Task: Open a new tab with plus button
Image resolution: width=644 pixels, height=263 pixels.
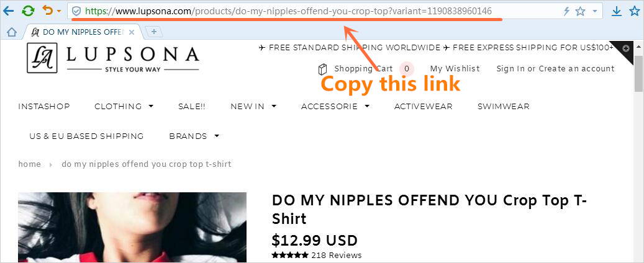Action: pos(154,32)
